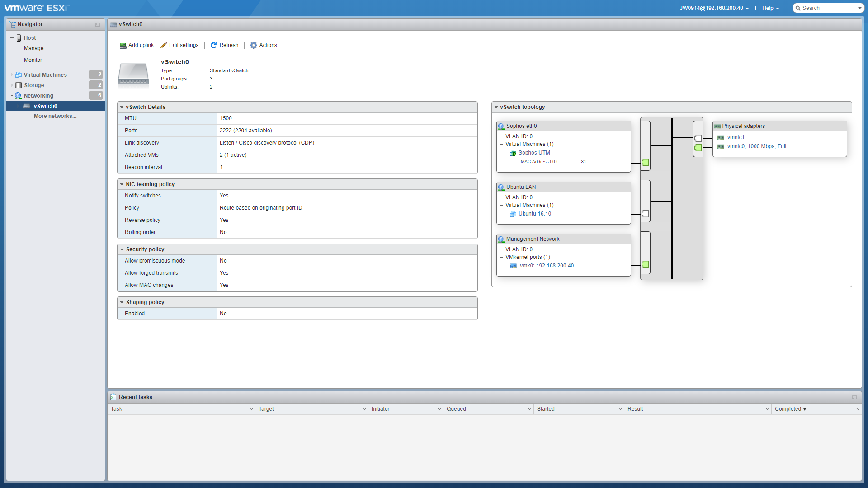Expand the Virtual Machines tree node

[x=12, y=75]
